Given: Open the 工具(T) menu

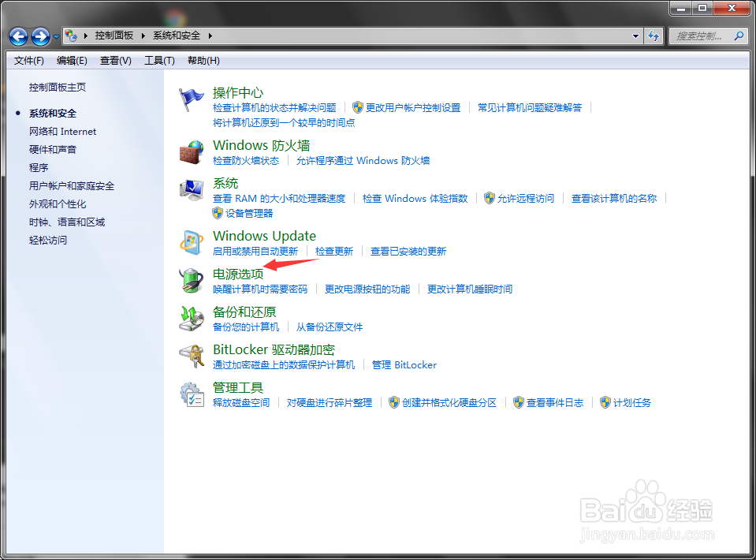Looking at the screenshot, I should [159, 60].
